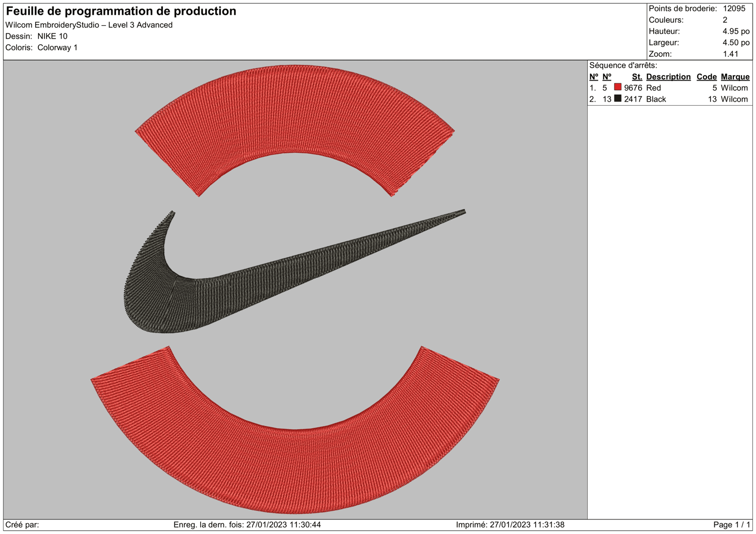Screen dimensions: 756x534
Task: Click the 'Red' description cell
Action: (x=654, y=88)
